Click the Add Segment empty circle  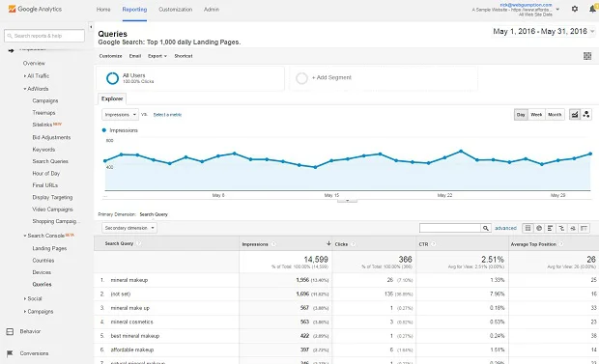point(301,78)
